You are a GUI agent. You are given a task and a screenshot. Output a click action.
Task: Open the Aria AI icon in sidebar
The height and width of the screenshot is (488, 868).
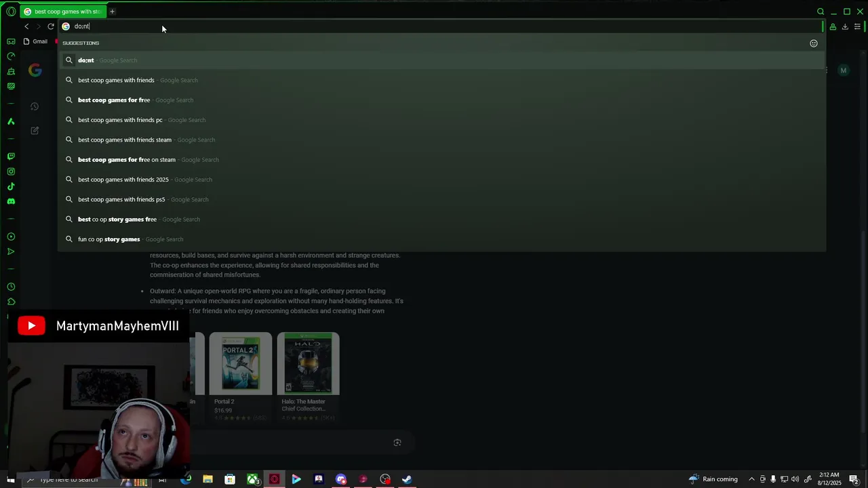(x=11, y=121)
